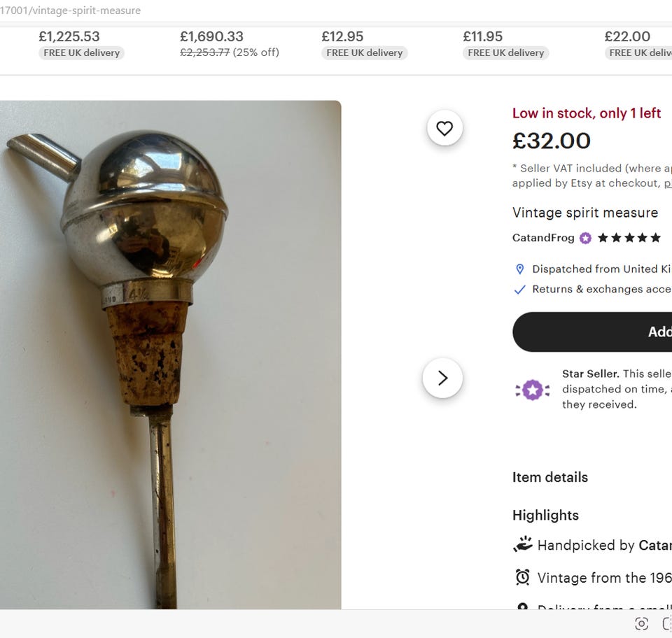Open the £12.95 recommended listing
Screen dimensions: 672x638
coord(342,36)
